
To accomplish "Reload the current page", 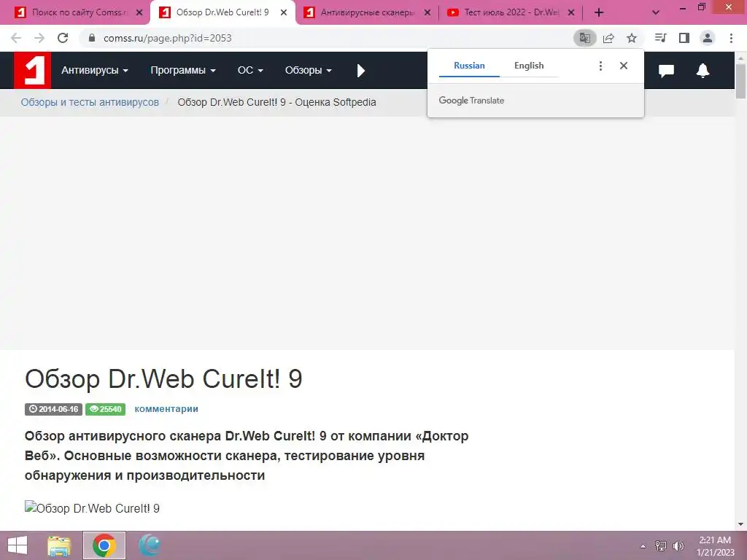I will click(63, 38).
